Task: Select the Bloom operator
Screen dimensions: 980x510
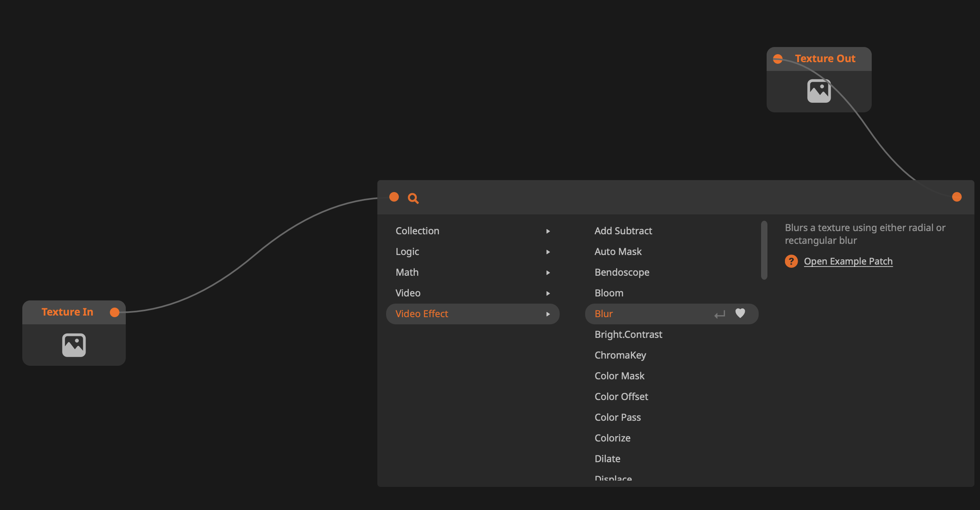Action: (609, 293)
